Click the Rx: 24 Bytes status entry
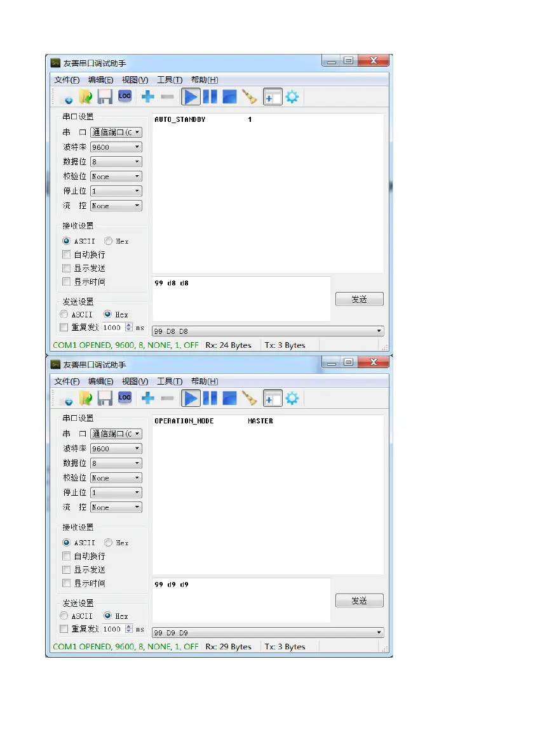The height and width of the screenshot is (756, 533). 229,345
